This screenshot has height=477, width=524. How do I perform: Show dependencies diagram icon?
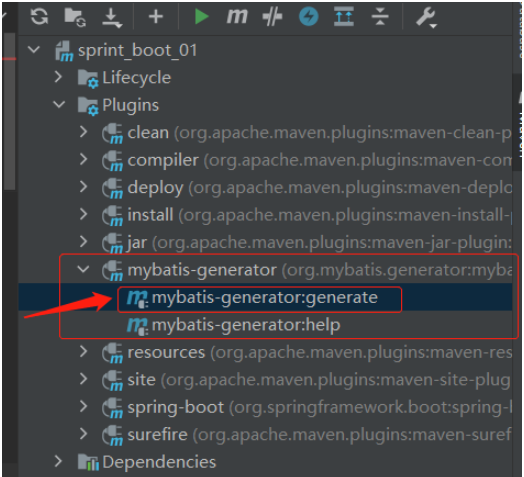click(344, 16)
